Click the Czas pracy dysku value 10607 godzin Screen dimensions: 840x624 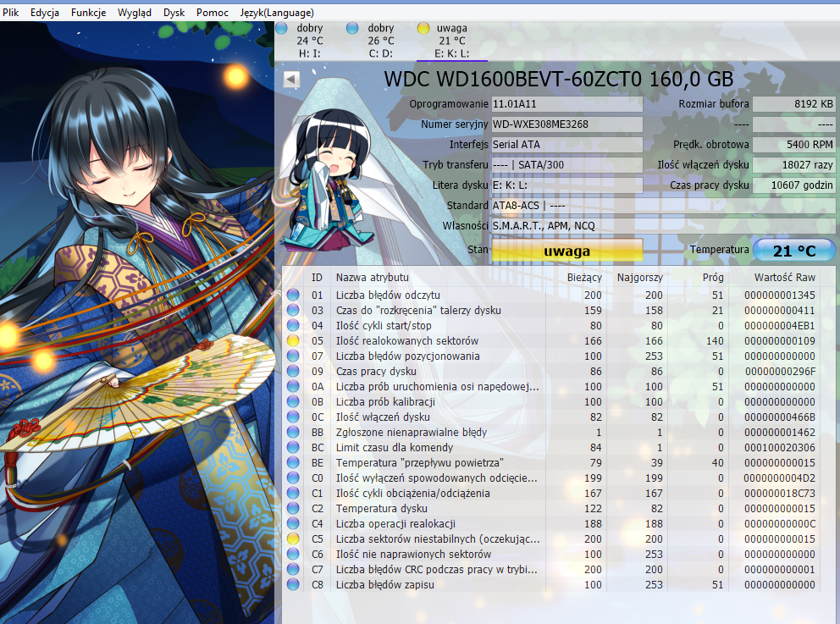pos(794,185)
